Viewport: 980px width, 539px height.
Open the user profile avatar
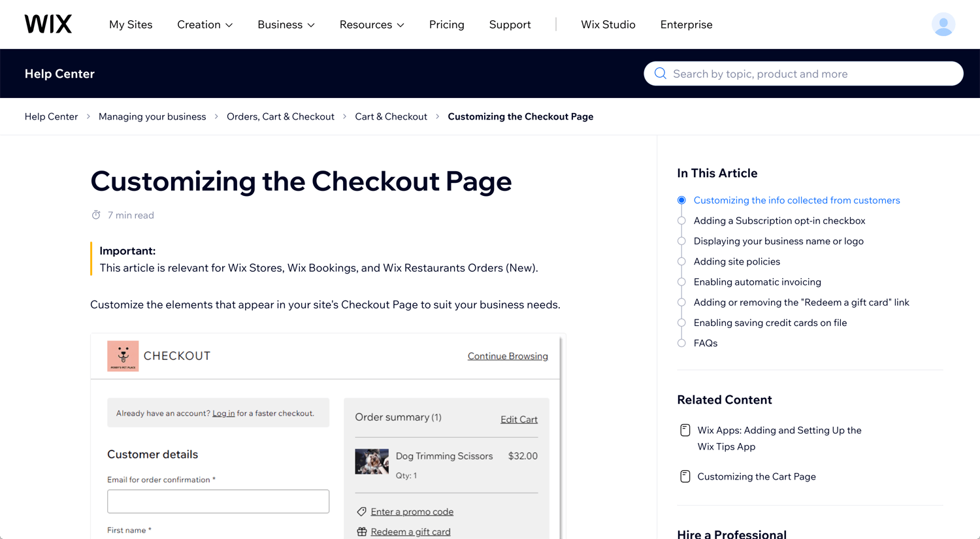[943, 24]
